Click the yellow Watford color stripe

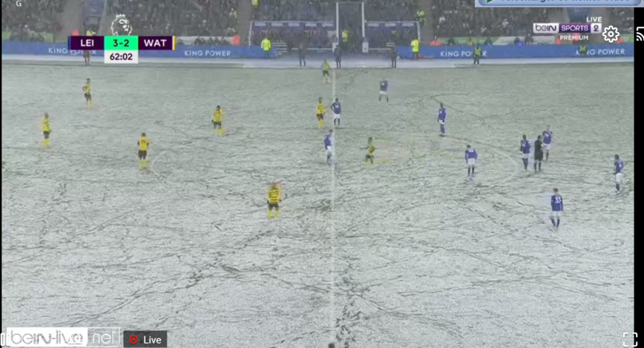(174, 43)
